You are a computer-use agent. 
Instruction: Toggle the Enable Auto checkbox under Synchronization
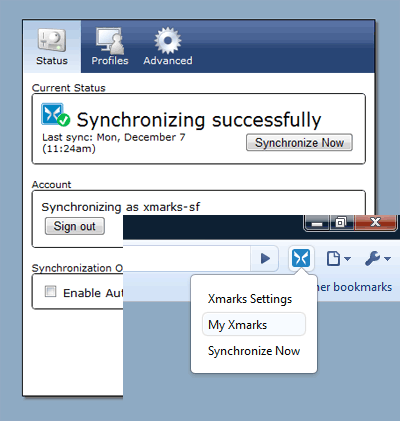coord(51,291)
